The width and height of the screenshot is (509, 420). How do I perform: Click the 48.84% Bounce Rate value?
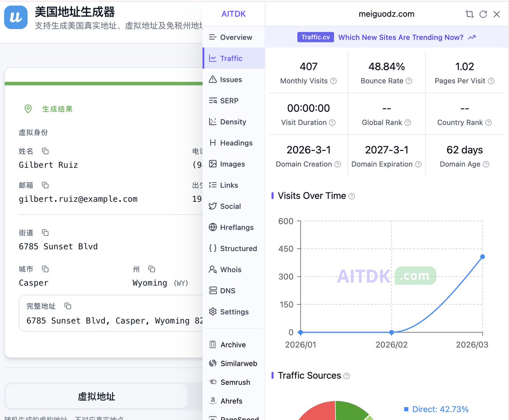pyautogui.click(x=386, y=67)
